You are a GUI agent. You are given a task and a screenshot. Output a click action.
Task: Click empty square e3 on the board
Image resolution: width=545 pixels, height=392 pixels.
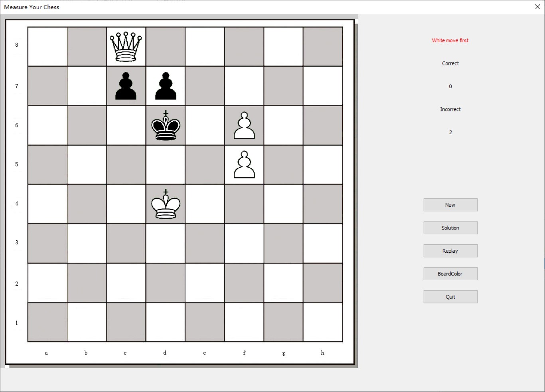[x=205, y=244]
